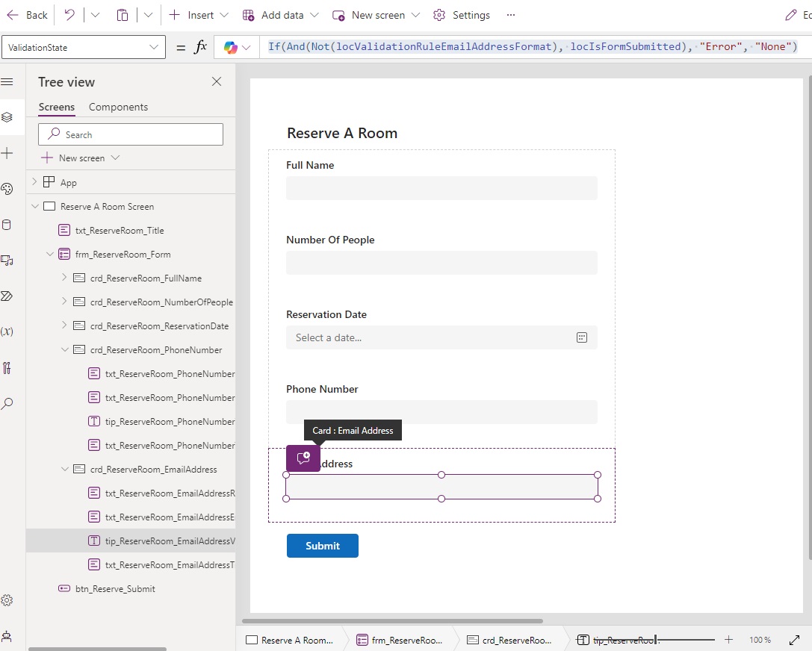
Task: Click the Back button in the toolbar
Action: tap(27, 14)
